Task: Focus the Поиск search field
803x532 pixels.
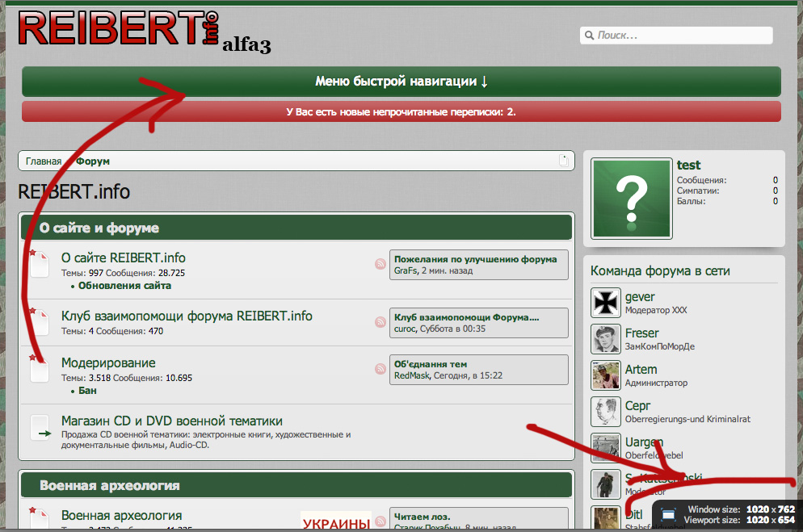Action: [x=676, y=36]
